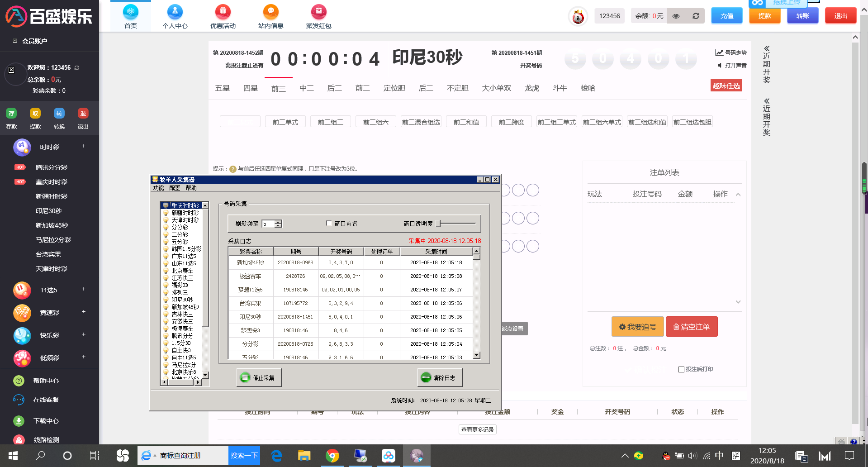This screenshot has width=868, height=467.
Task: Open the 个人中心 personal center icon
Action: [x=175, y=12]
